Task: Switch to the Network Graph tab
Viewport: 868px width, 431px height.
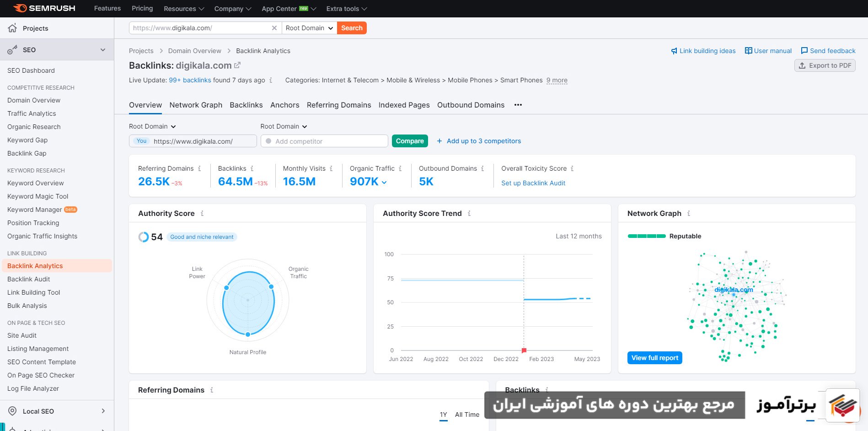Action: (x=196, y=105)
